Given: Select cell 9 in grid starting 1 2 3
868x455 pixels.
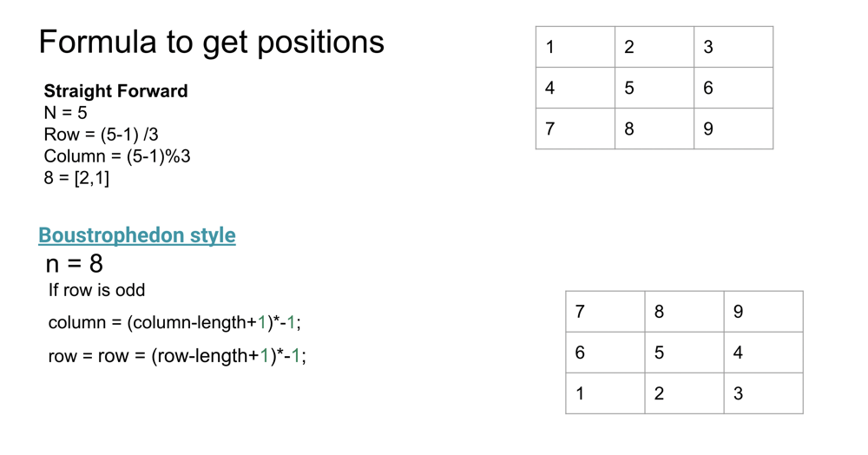Looking at the screenshot, I should tap(733, 129).
